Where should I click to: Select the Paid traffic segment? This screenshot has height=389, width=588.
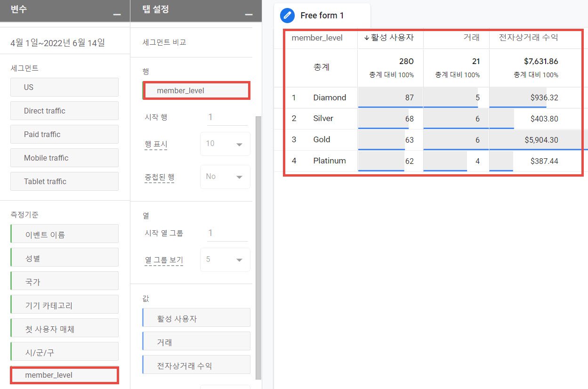64,134
